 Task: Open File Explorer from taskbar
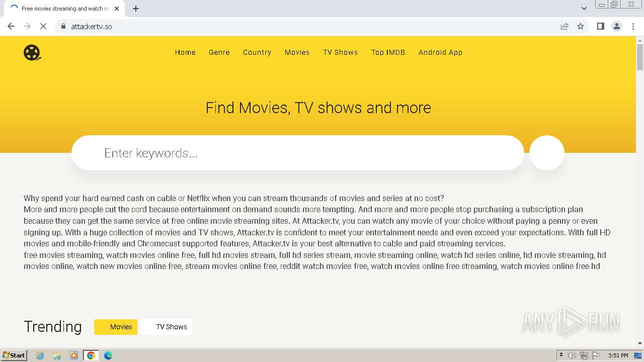click(x=57, y=355)
